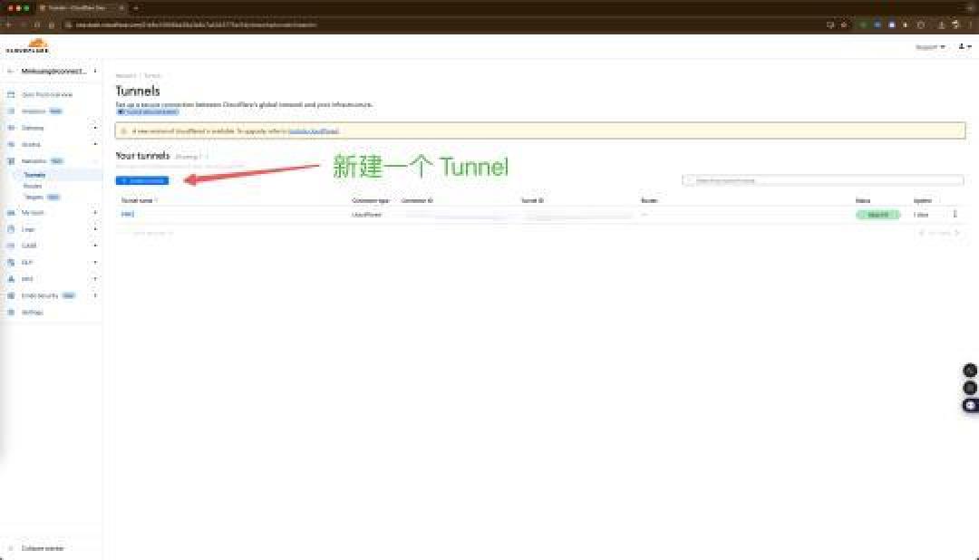The width and height of the screenshot is (979, 560).
Task: Collapse the Networks section in sidebar
Action: (x=95, y=161)
